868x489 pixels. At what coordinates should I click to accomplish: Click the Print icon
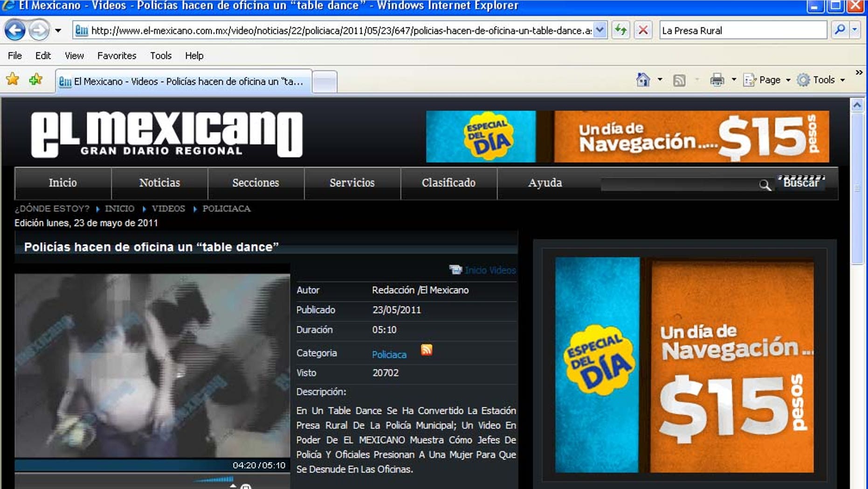717,80
